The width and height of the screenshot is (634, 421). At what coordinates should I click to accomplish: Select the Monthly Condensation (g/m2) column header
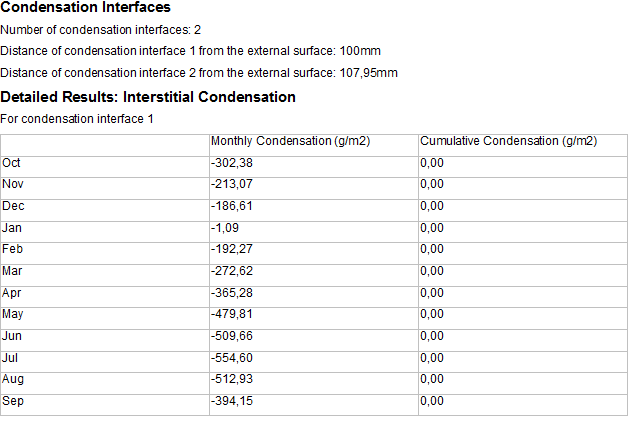pos(290,141)
